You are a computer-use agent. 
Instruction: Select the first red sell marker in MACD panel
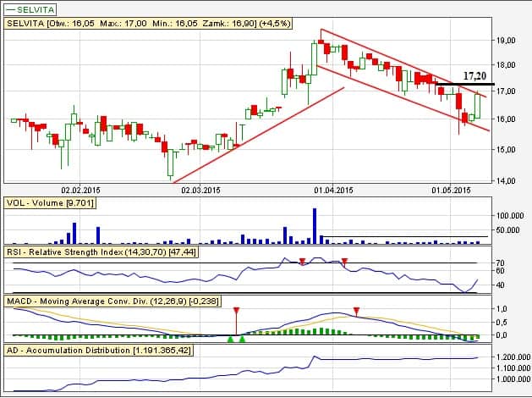point(236,312)
